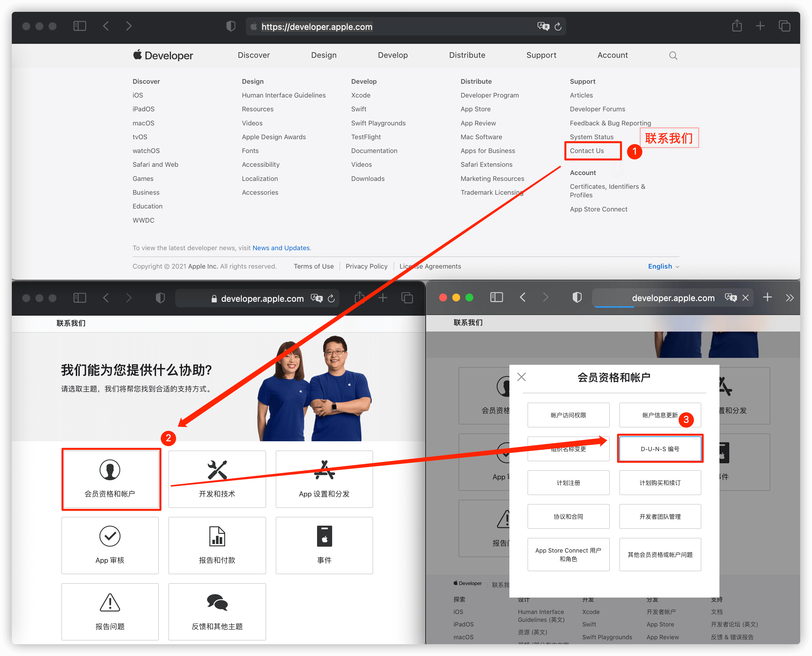
Task: Choose 帐户访问权限 in the dialog
Action: pos(568,415)
